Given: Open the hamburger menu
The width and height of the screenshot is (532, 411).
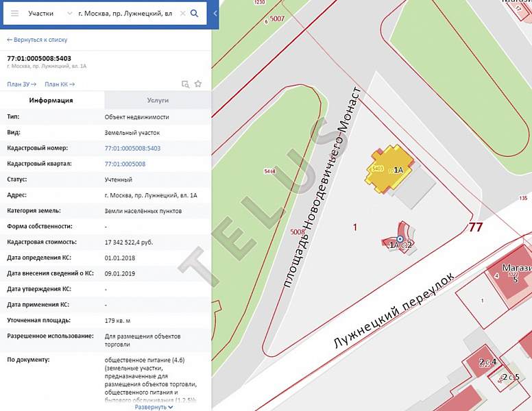Looking at the screenshot, I should click(x=14, y=14).
